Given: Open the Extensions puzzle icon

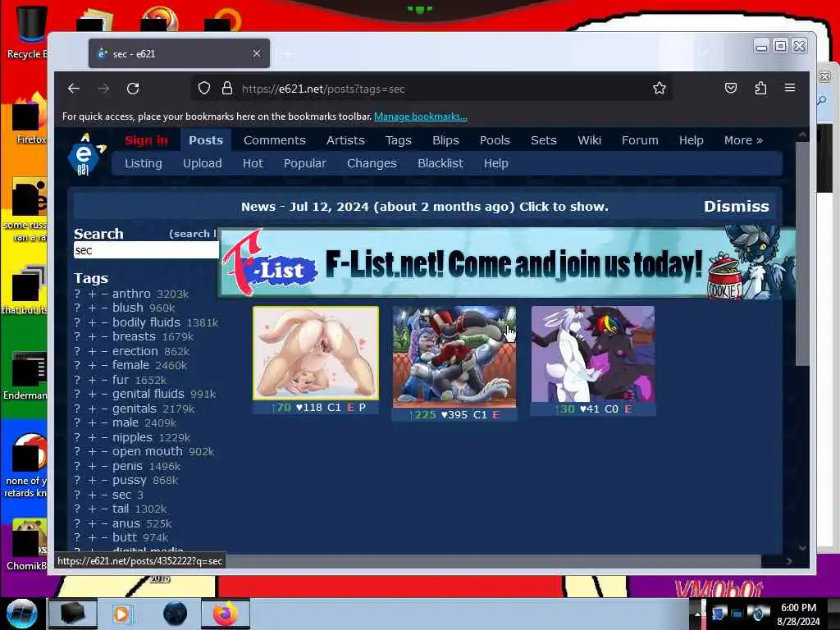Looking at the screenshot, I should [x=760, y=88].
